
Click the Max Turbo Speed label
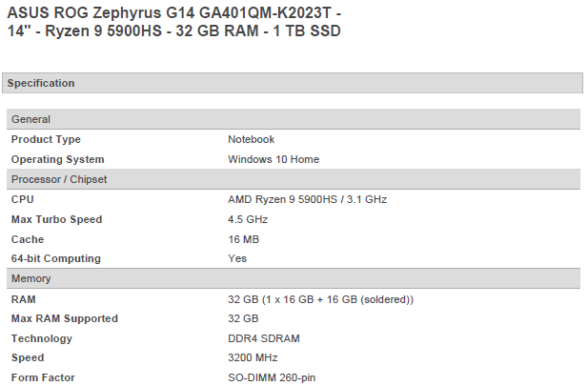56,219
